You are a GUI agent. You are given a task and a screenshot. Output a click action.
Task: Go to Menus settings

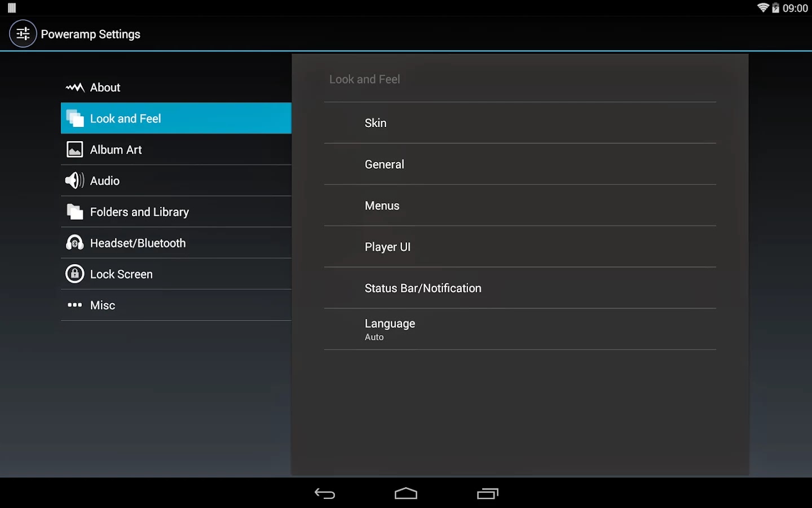coord(520,205)
